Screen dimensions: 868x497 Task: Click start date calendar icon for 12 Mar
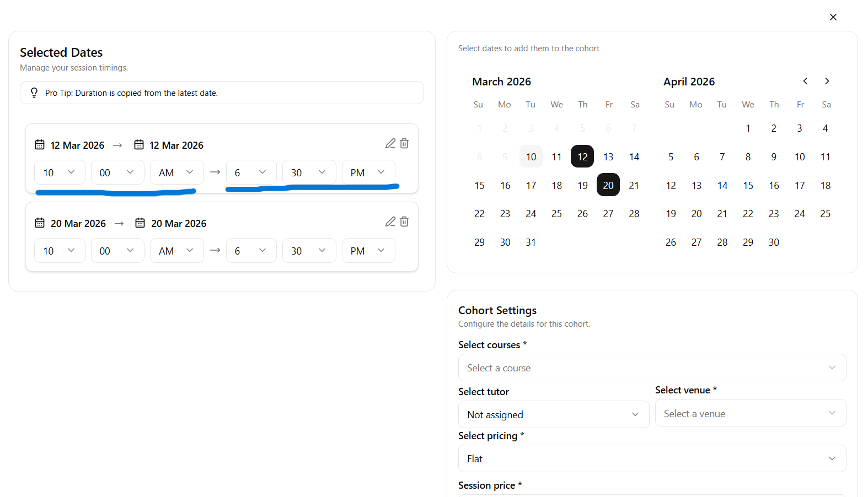point(40,145)
